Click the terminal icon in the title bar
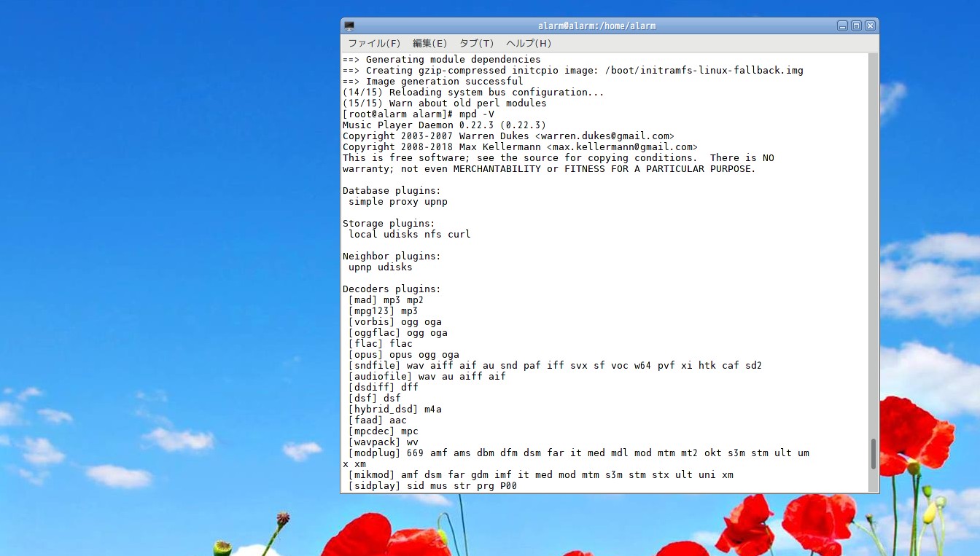This screenshot has width=980, height=556. point(349,26)
